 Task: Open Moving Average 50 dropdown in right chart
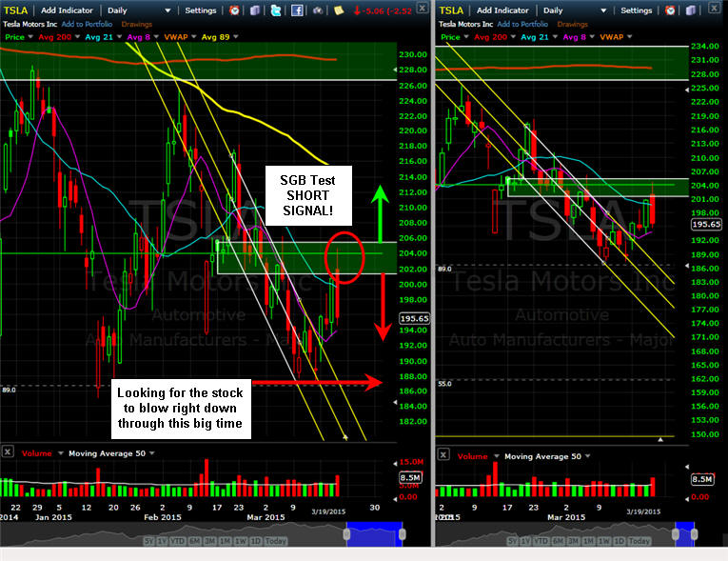[588, 456]
